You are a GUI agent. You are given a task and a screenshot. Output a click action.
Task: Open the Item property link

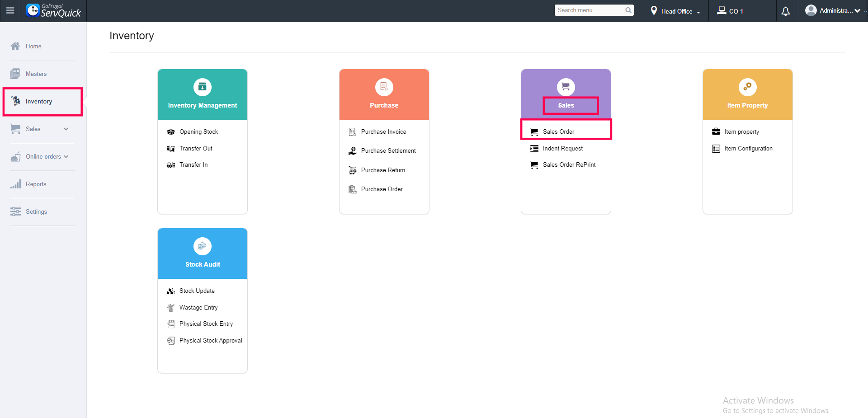pyautogui.click(x=742, y=132)
